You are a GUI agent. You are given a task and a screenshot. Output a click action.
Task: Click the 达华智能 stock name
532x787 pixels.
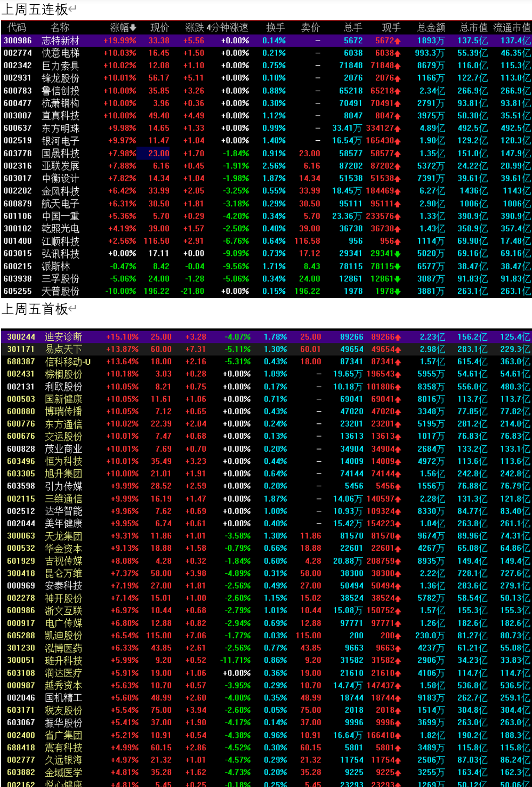(x=63, y=511)
